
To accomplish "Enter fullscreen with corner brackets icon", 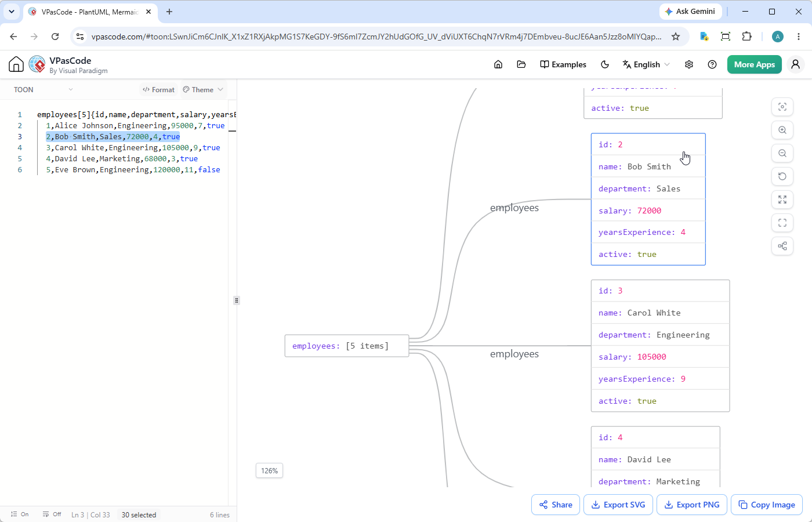I will pyautogui.click(x=782, y=223).
